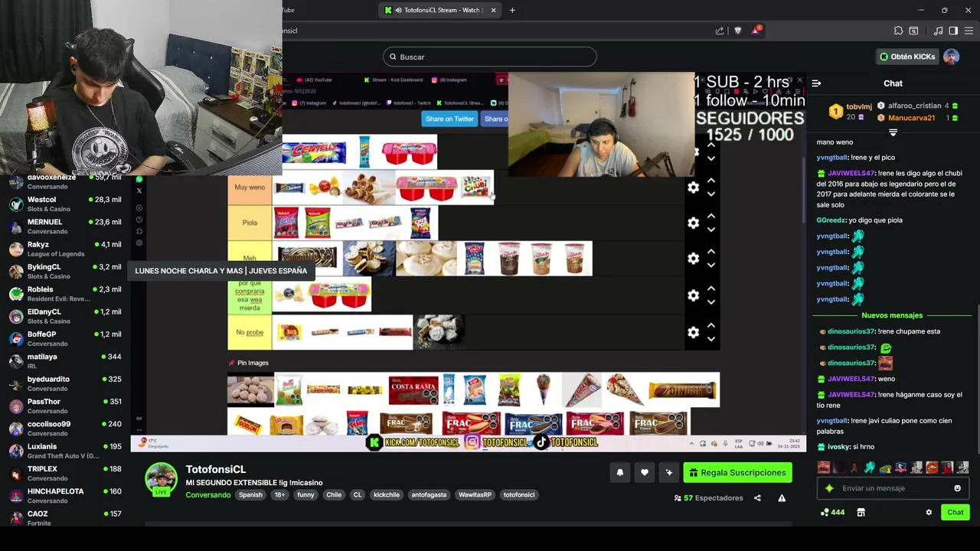Click GGreedz username in chat
This screenshot has width=980, height=551.
tap(831, 220)
